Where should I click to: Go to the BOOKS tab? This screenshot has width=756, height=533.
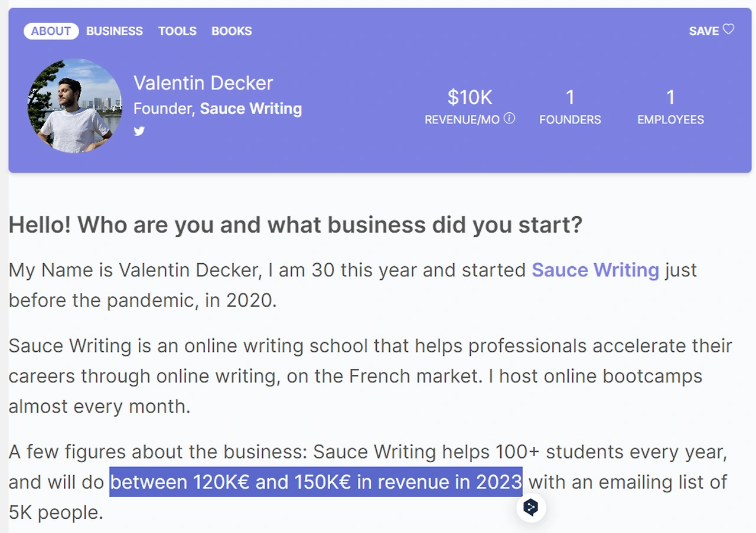pos(232,31)
